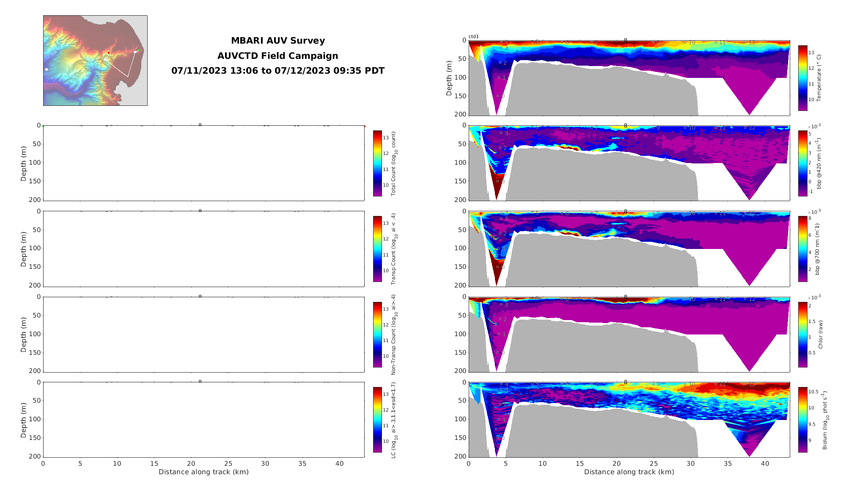The height and width of the screenshot is (503, 868).
Task: Click the bbp @420 nm colorbar
Action: click(802, 163)
